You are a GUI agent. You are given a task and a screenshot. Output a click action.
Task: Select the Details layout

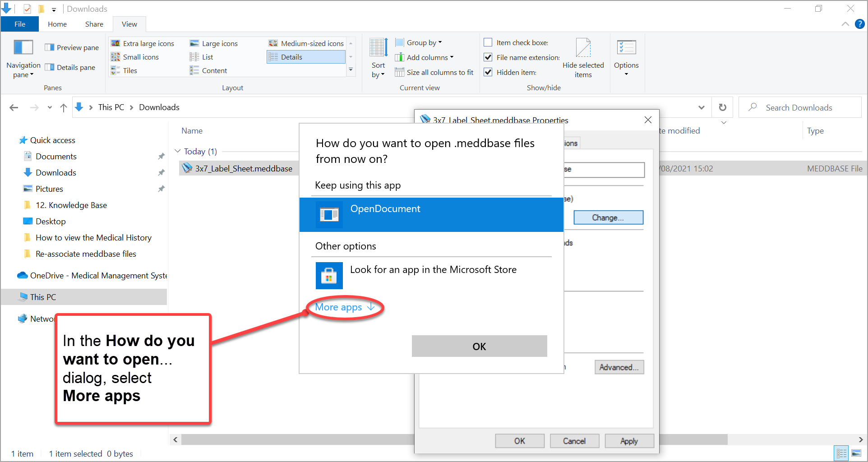tap(306, 57)
